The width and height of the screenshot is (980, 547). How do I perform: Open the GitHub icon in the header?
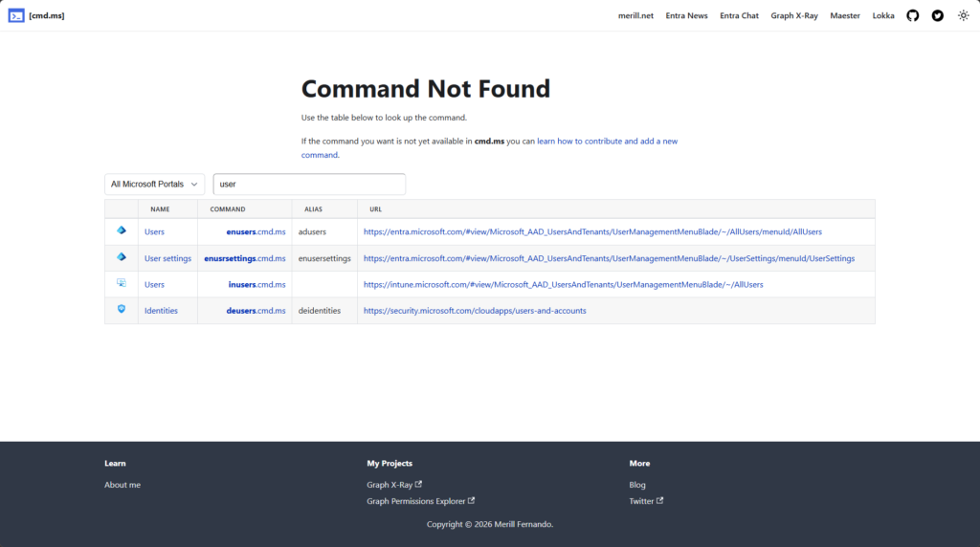click(912, 15)
